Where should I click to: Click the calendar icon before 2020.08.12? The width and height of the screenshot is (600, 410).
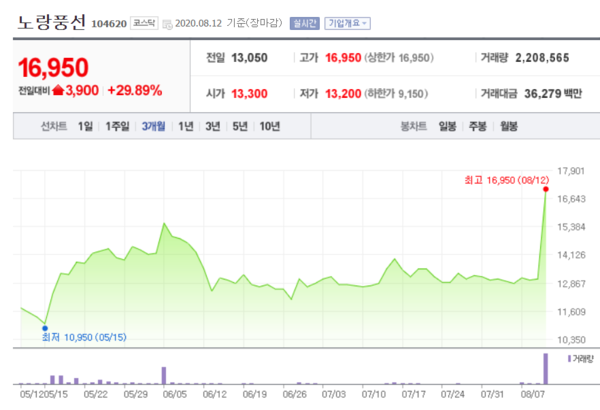167,24
